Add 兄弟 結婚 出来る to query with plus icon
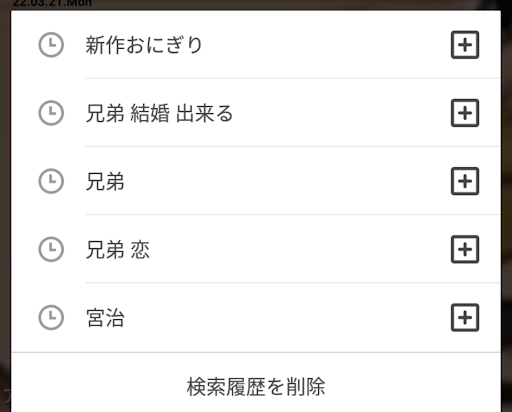The height and width of the screenshot is (412, 512). 465,113
